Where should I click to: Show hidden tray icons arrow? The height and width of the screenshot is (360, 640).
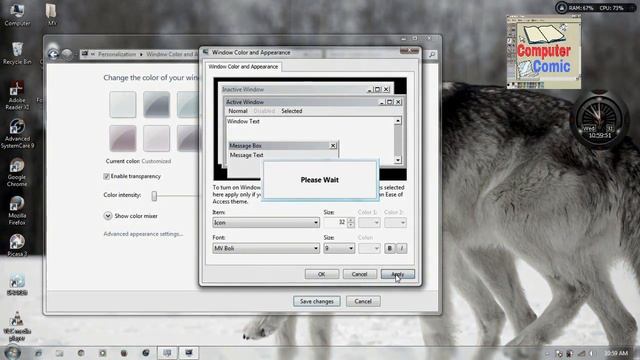point(547,353)
